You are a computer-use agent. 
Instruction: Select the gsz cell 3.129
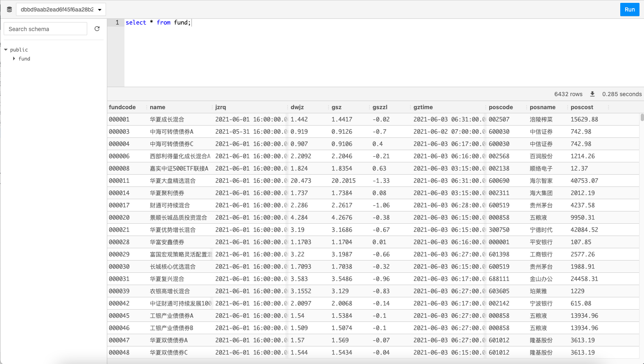[340, 291]
